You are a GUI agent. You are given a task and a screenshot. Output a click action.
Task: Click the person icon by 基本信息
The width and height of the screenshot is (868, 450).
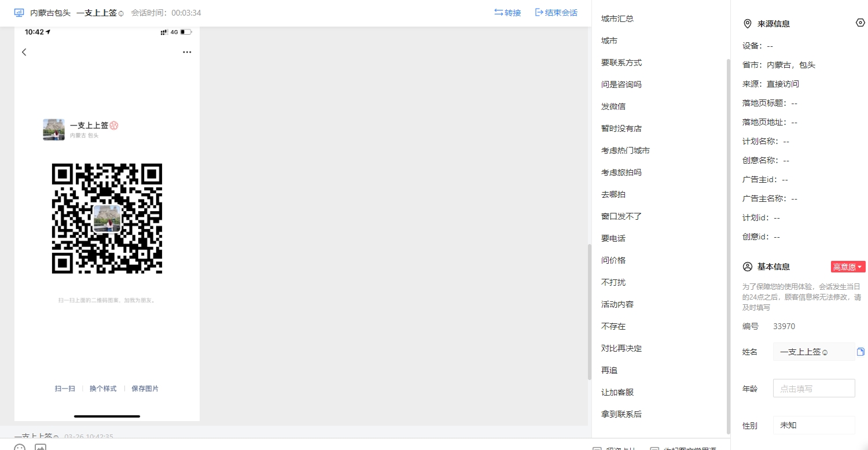(748, 267)
